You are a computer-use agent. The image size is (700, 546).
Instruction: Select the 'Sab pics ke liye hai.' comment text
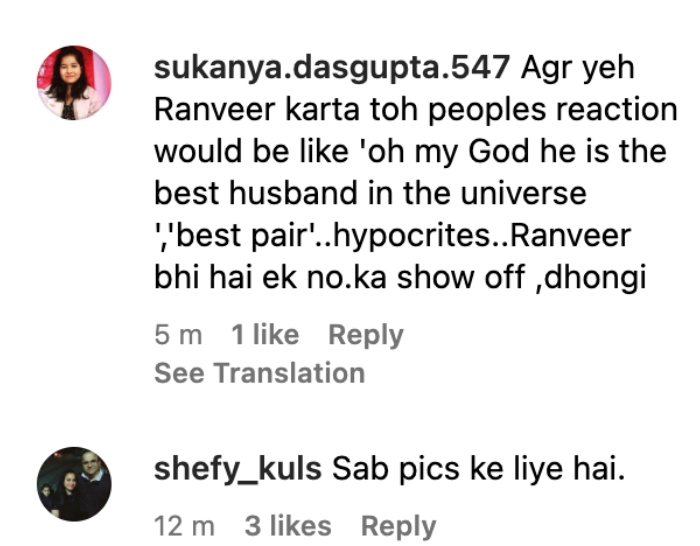point(478,470)
